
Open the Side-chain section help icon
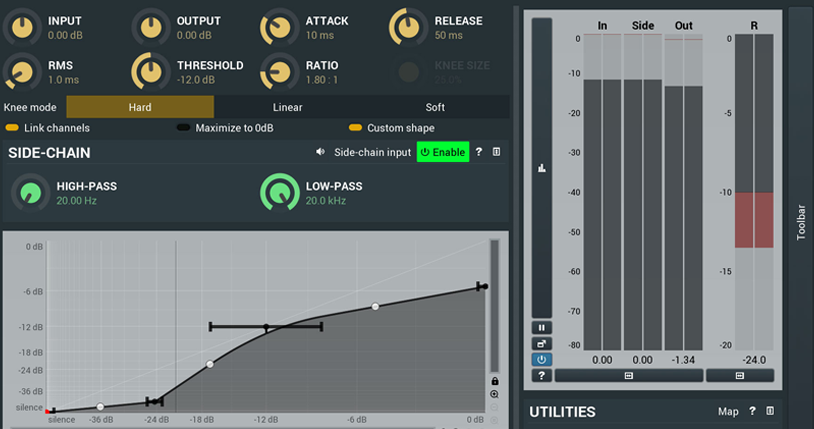[x=479, y=152]
